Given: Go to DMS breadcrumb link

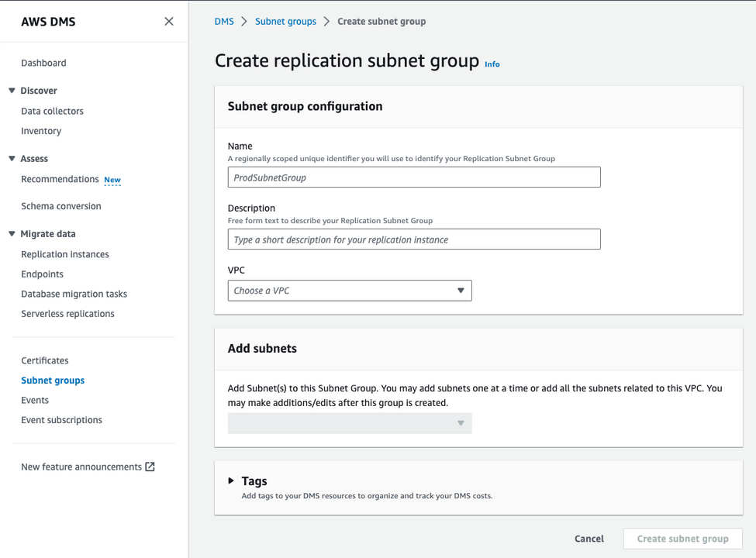Looking at the screenshot, I should click(x=224, y=22).
